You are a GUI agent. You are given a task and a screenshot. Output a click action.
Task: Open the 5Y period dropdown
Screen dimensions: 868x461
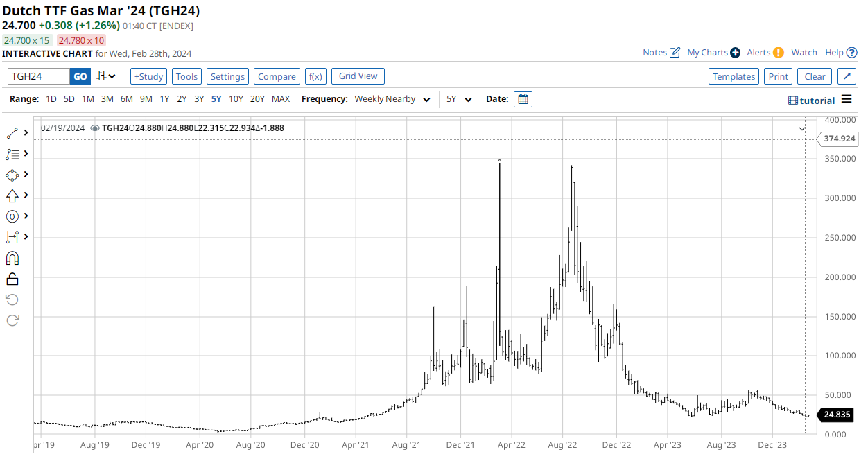tap(458, 99)
